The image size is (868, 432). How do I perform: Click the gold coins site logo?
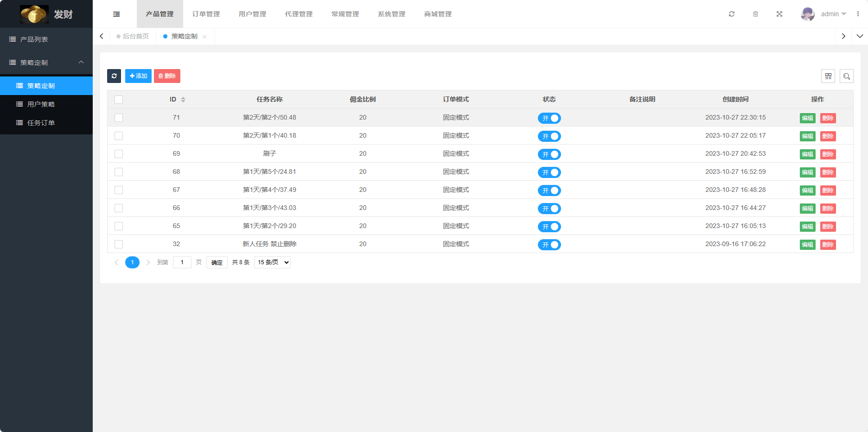tap(34, 14)
